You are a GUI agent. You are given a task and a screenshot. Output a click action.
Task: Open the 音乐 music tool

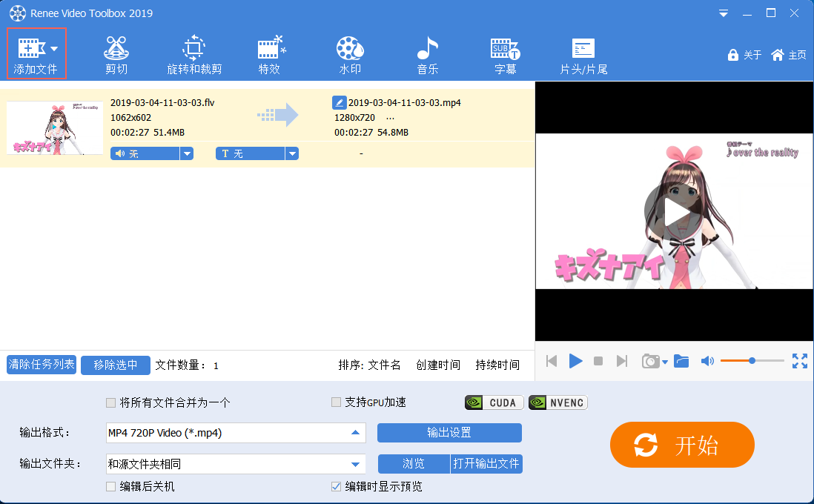[427, 55]
